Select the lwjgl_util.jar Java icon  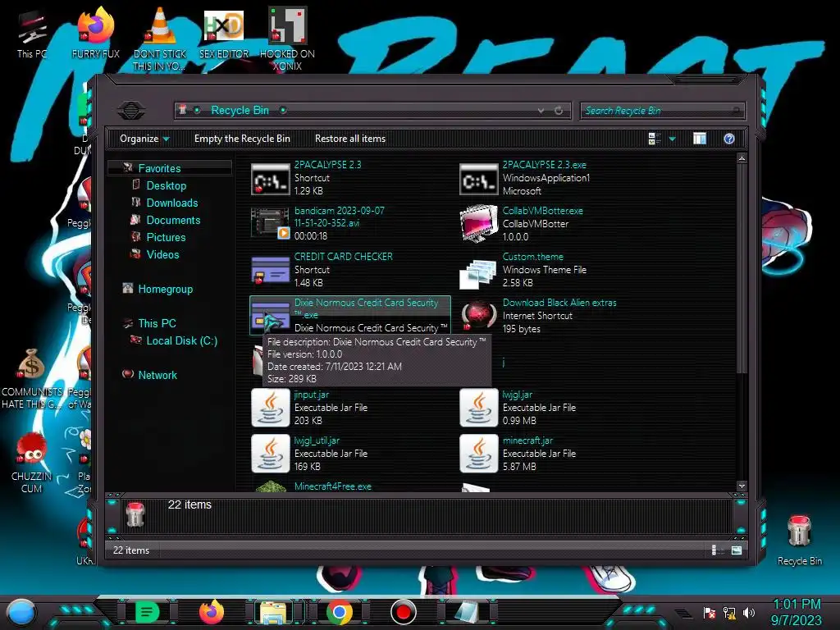click(270, 454)
